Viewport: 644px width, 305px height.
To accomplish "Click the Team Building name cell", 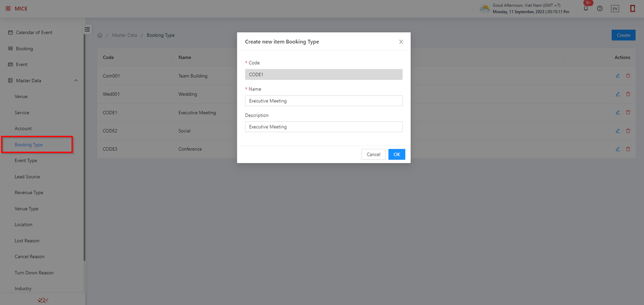I will point(193,76).
